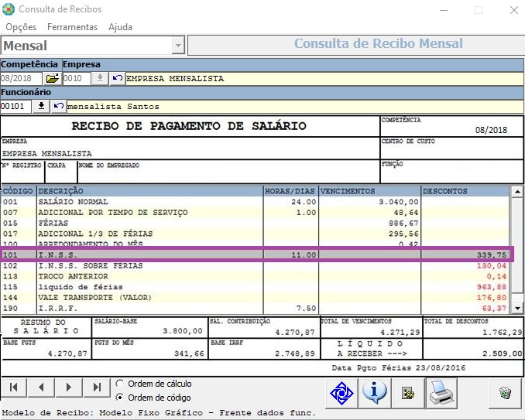
Task: Click the líquido a receber 2.509,00 value
Action: [x=503, y=353]
